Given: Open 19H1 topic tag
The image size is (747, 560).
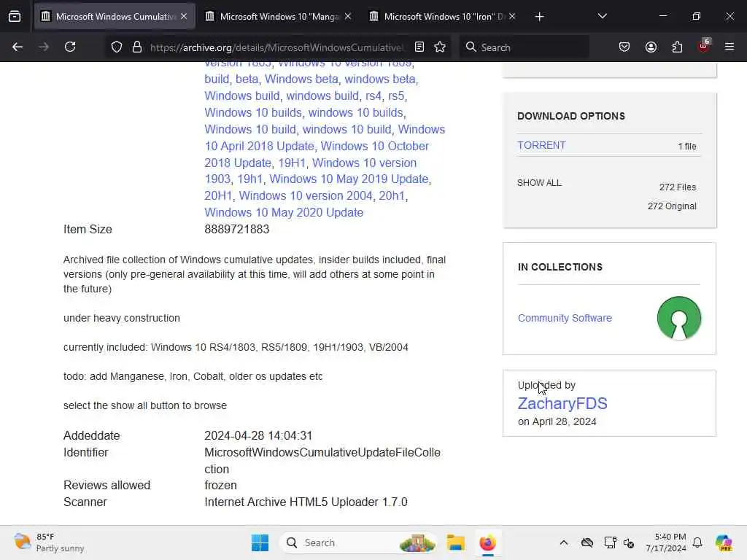Looking at the screenshot, I should click(x=292, y=163).
